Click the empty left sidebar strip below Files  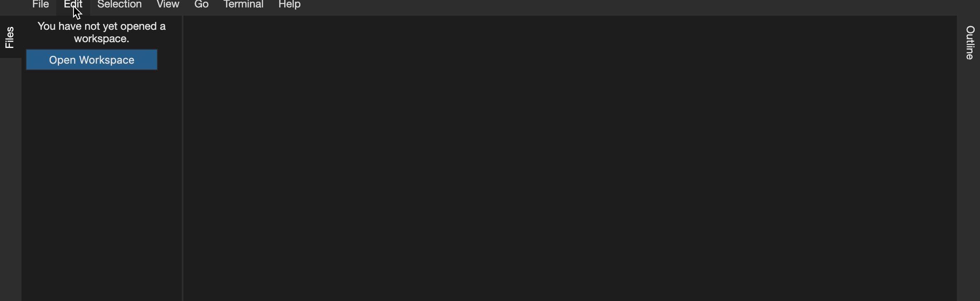[11, 179]
